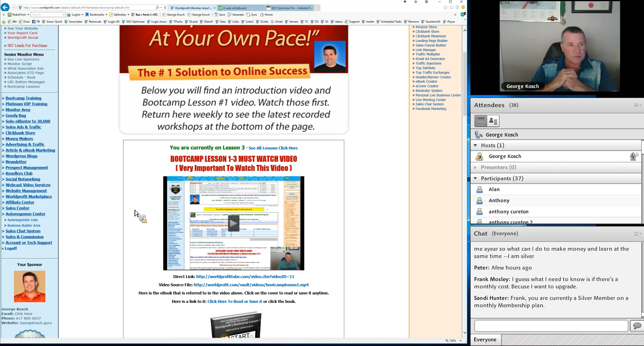Click the green RoboForm extension icon
This screenshot has width=644, height=346.
[x=463, y=15]
